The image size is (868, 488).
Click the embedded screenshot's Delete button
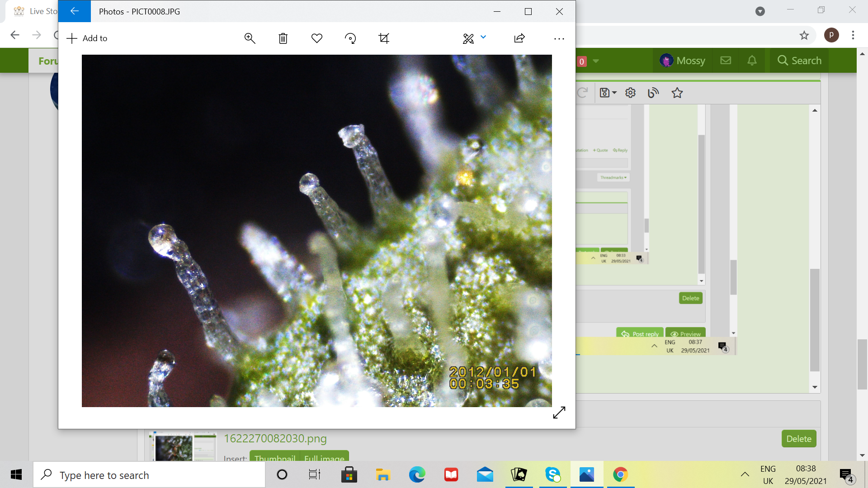tap(691, 298)
